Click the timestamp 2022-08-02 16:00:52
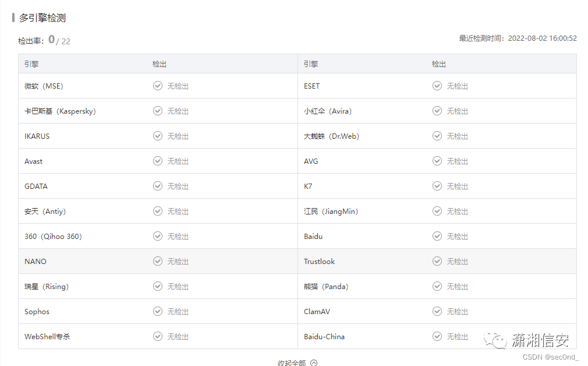This screenshot has height=366, width=588. tap(542, 38)
